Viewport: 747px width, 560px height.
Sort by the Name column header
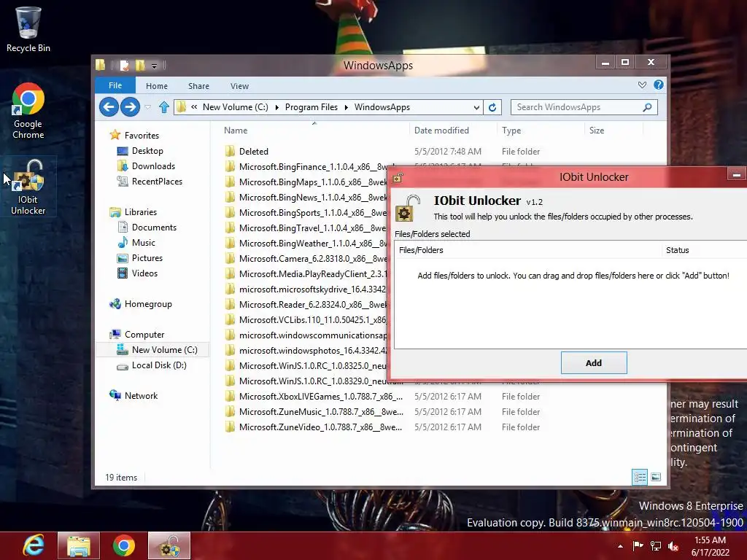click(x=314, y=131)
